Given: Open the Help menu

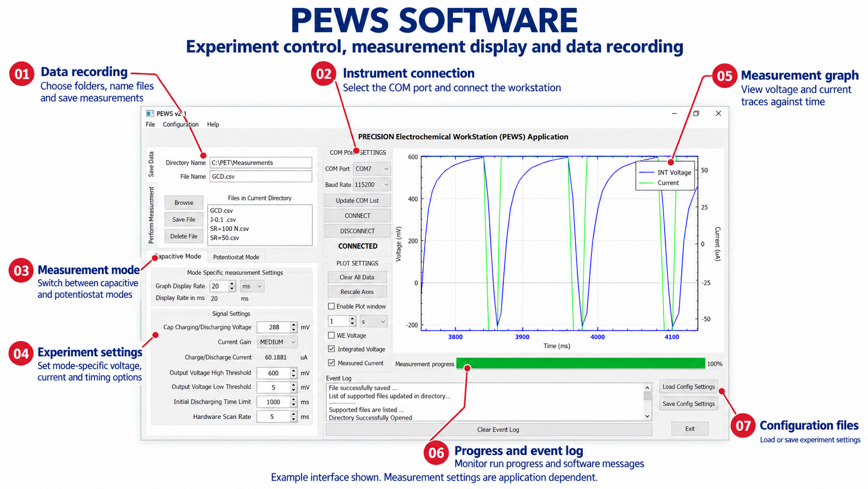Looking at the screenshot, I should tap(213, 125).
